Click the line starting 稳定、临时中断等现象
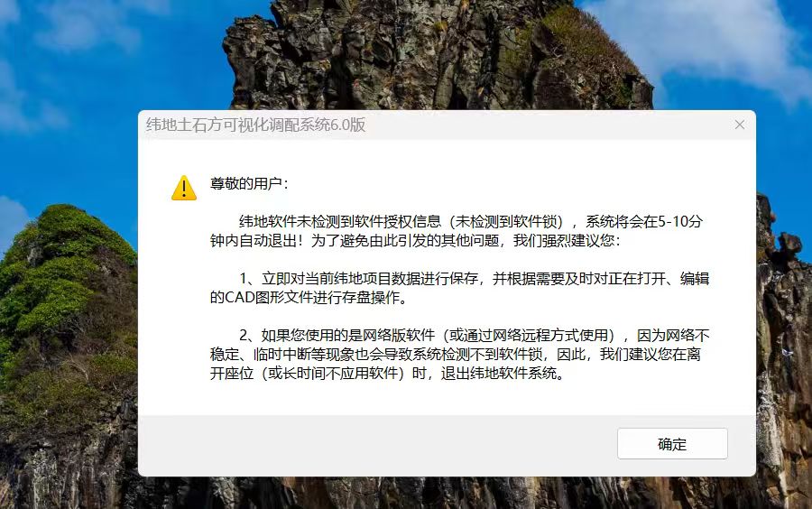This screenshot has height=509, width=812. (456, 354)
